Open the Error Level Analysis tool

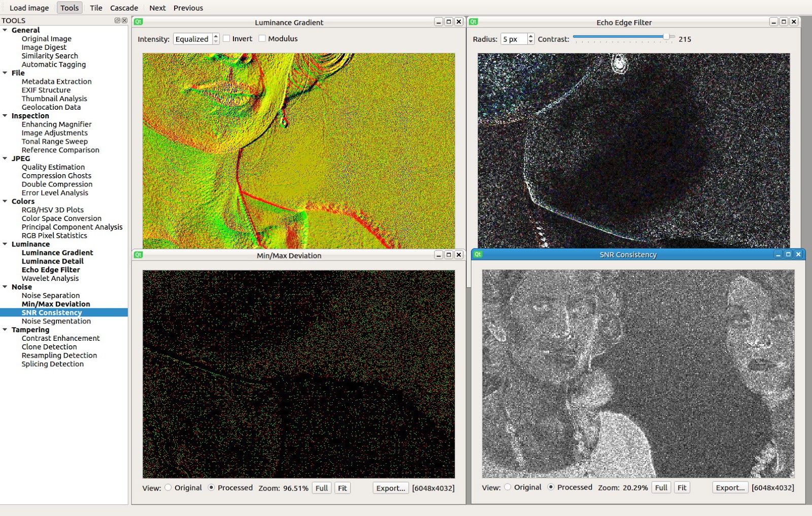click(x=54, y=192)
